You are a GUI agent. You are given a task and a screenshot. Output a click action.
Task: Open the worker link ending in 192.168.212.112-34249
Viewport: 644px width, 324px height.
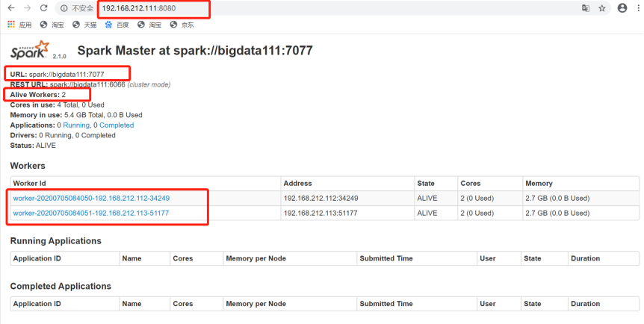[x=91, y=199]
